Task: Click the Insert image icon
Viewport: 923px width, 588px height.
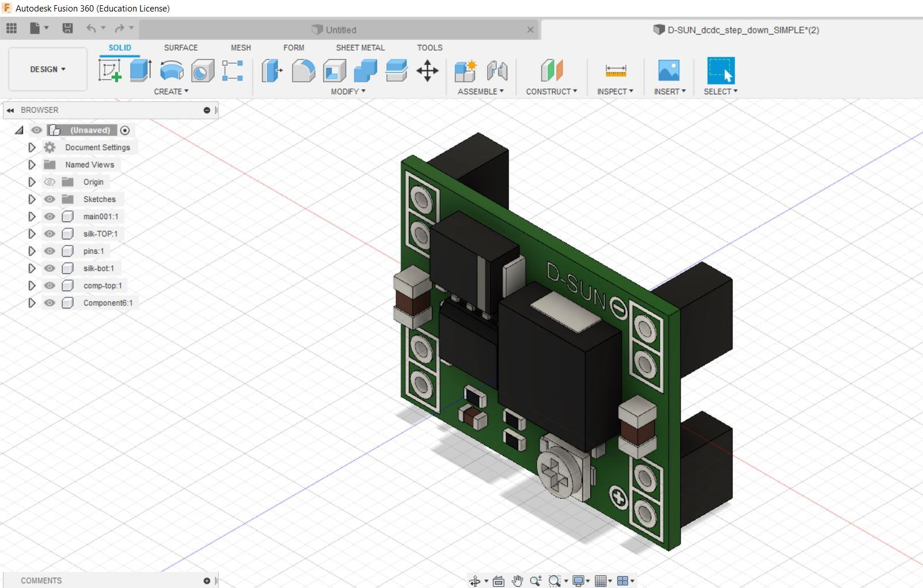Action: pyautogui.click(x=668, y=71)
